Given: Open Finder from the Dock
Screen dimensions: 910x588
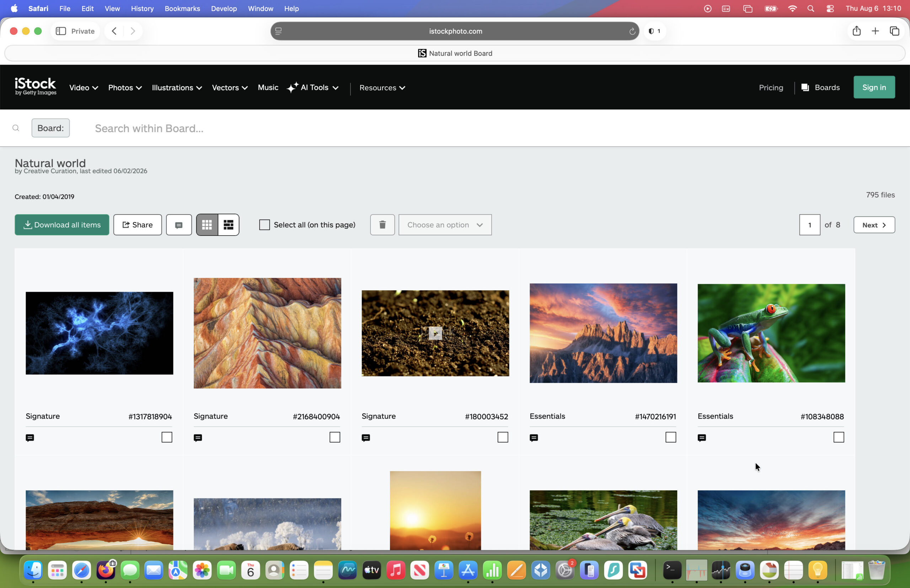Looking at the screenshot, I should [x=33, y=571].
